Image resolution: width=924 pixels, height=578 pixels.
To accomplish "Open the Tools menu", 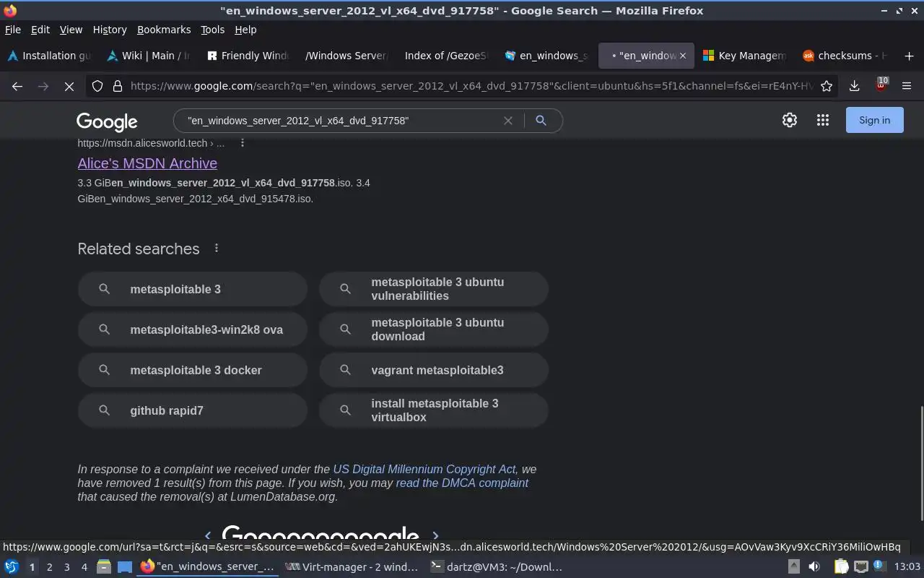I will [x=213, y=30].
